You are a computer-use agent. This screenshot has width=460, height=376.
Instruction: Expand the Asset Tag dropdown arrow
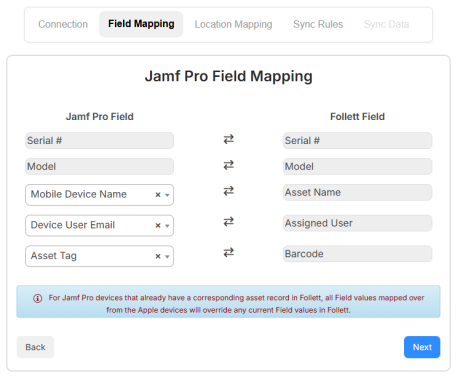[167, 257]
